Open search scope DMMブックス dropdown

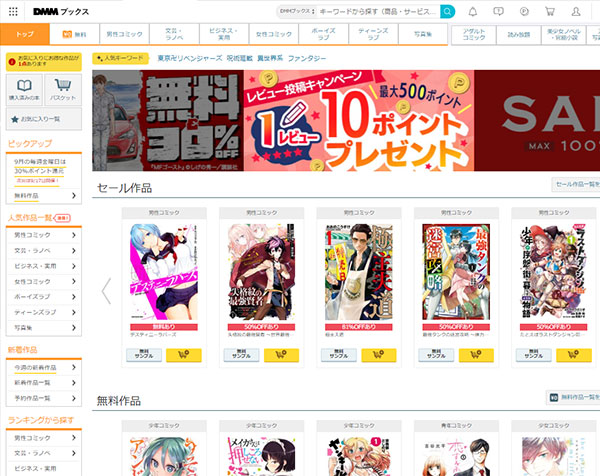[297, 11]
